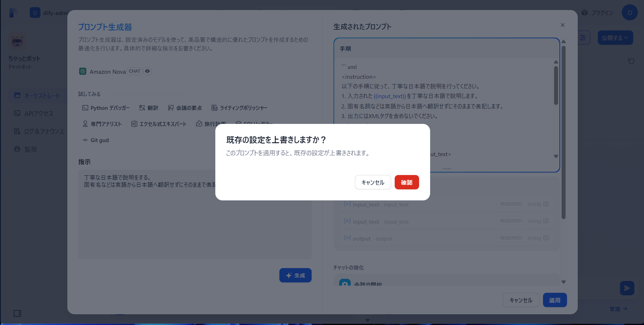Select ライティングポリッシャー template
Screen dimensions: 644x325
click(239, 108)
